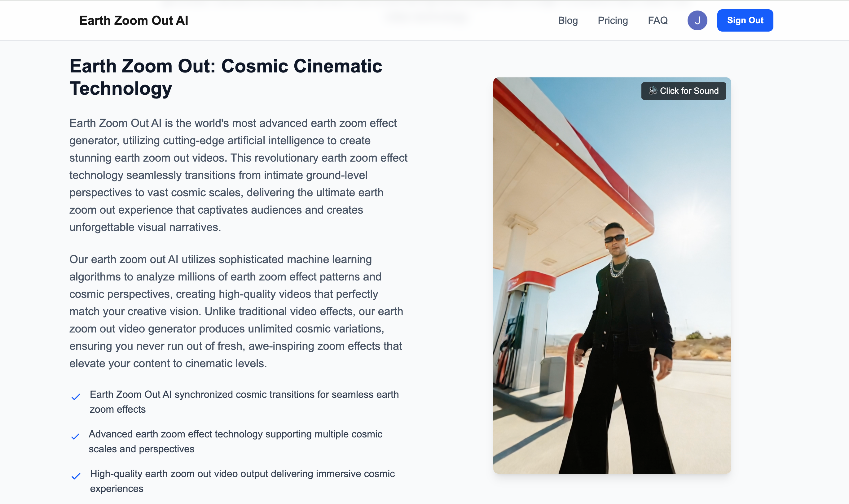Click checkmark beside High-quality earth zoom out
The width and height of the screenshot is (849, 504).
tap(76, 476)
